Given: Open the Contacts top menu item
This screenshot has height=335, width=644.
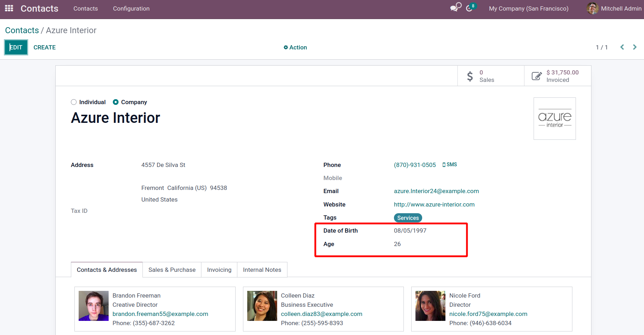Looking at the screenshot, I should tap(86, 8).
